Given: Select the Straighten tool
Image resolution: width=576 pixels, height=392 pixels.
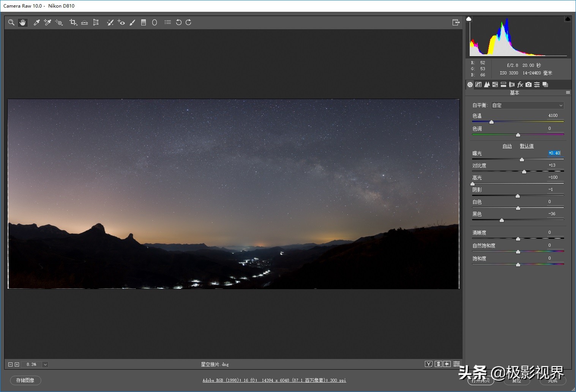Looking at the screenshot, I should [85, 22].
